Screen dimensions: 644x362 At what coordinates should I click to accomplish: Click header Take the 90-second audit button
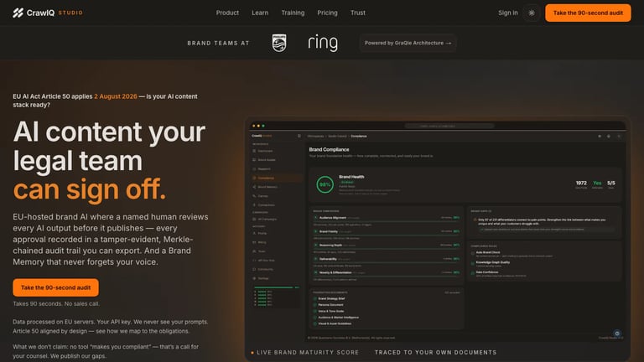tap(588, 13)
